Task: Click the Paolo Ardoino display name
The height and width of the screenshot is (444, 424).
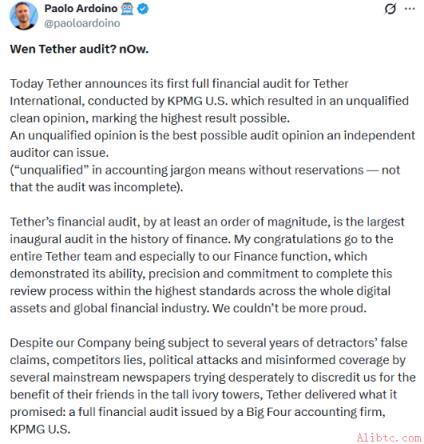Action: tap(81, 8)
